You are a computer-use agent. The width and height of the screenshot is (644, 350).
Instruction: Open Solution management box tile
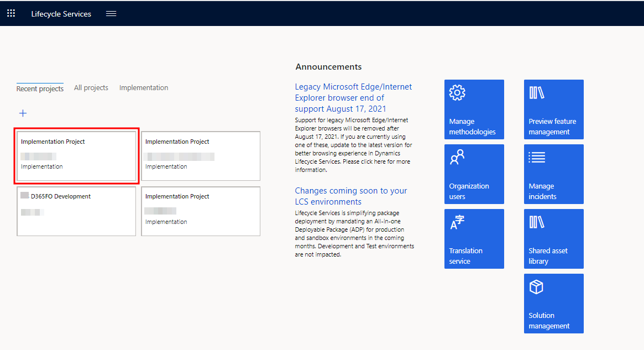tap(553, 304)
